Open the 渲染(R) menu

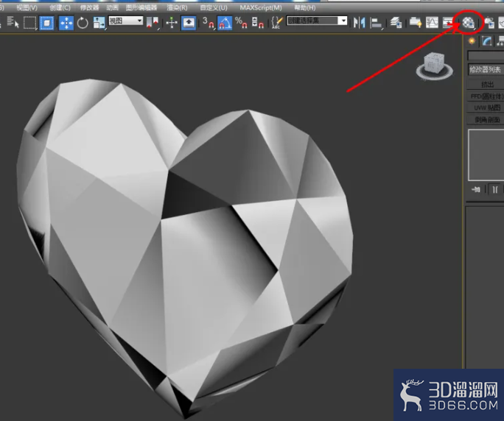177,7
